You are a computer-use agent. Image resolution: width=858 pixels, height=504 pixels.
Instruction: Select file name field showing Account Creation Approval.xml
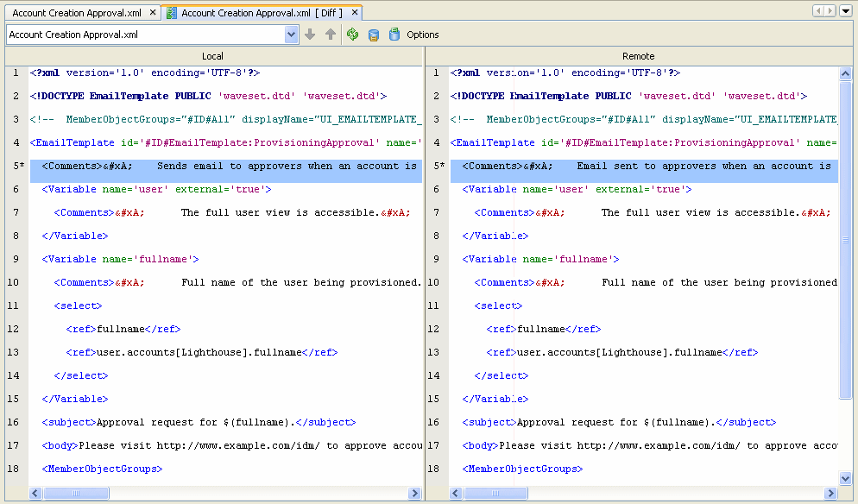click(146, 35)
